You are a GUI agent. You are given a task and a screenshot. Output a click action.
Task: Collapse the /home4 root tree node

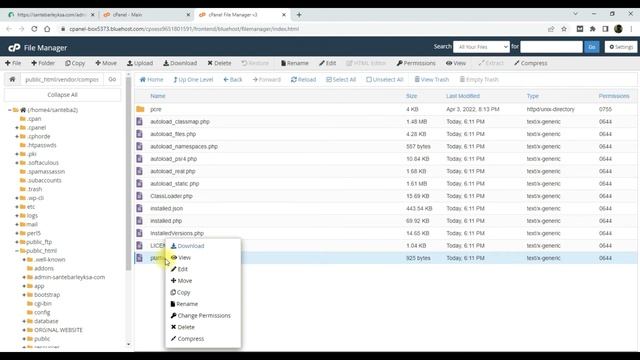[9, 110]
